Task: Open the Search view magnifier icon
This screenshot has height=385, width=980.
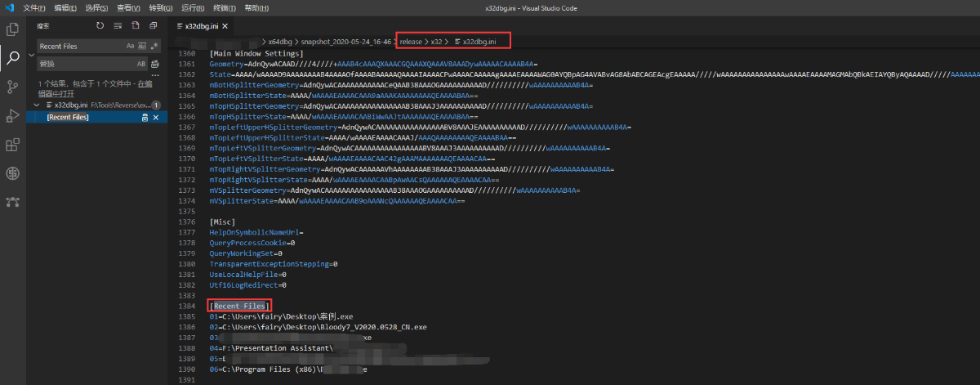Action: (x=12, y=57)
